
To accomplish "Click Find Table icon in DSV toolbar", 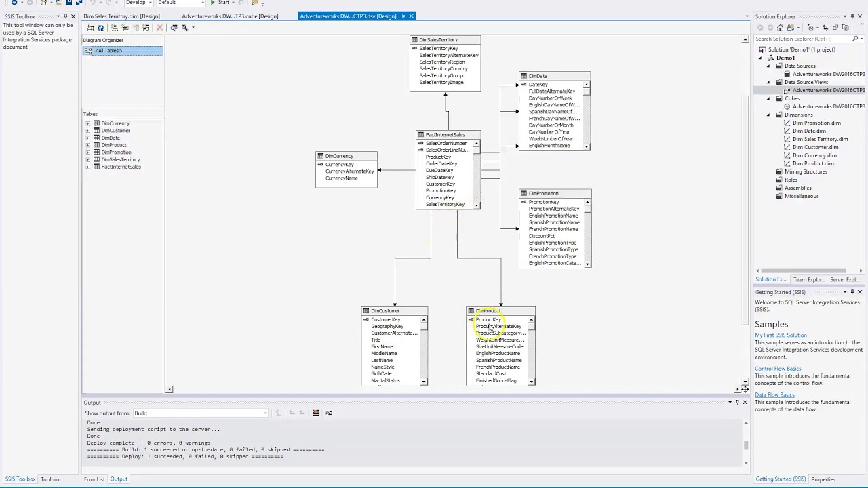I will [x=174, y=28].
